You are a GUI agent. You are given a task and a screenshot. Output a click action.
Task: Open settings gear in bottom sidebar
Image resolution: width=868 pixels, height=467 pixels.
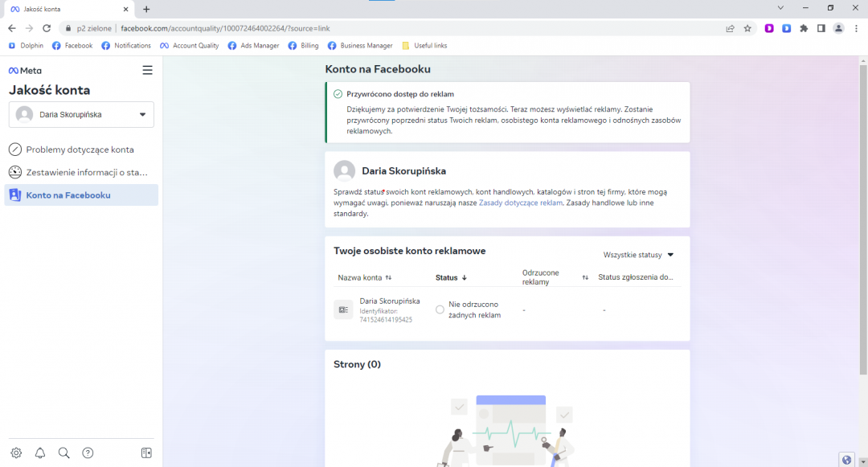pyautogui.click(x=16, y=453)
